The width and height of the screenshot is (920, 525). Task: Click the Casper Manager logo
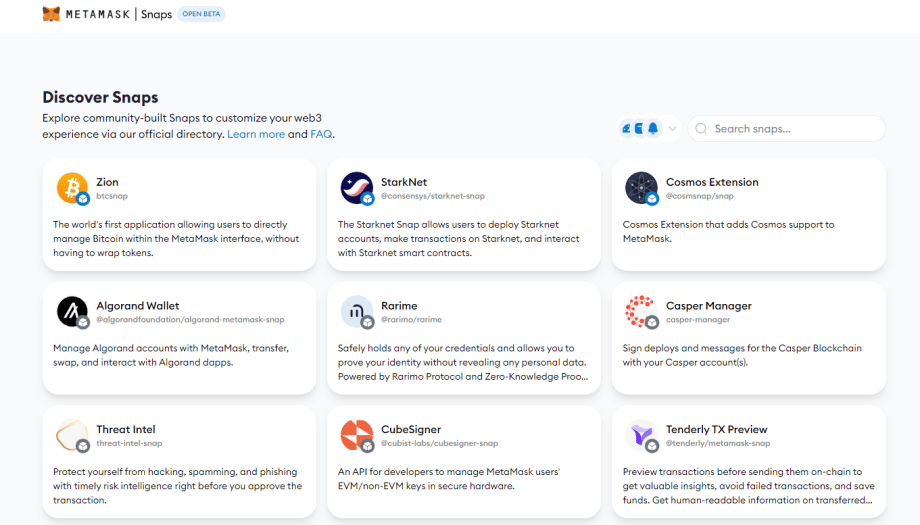[641, 311]
